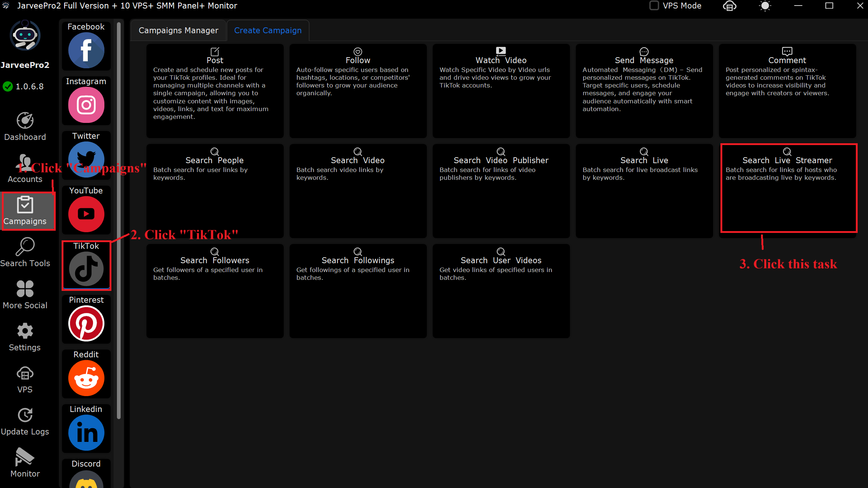
Task: Open More Social in sidebar
Action: coord(25,295)
